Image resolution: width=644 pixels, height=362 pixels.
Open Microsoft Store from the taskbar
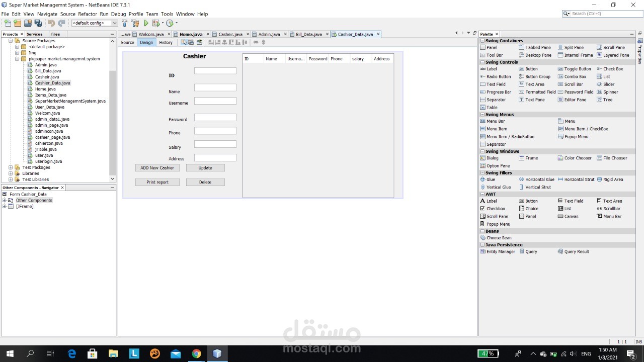pos(93,353)
